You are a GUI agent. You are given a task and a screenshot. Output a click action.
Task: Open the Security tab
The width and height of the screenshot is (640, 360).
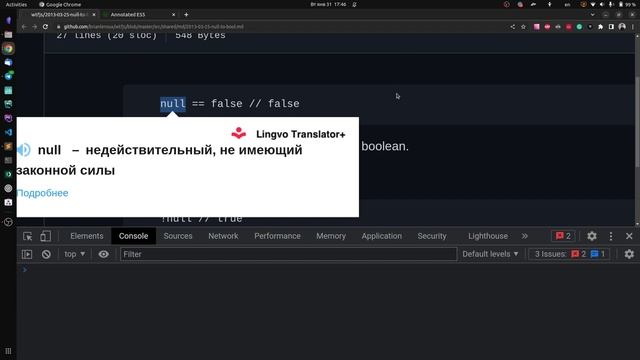pos(432,236)
